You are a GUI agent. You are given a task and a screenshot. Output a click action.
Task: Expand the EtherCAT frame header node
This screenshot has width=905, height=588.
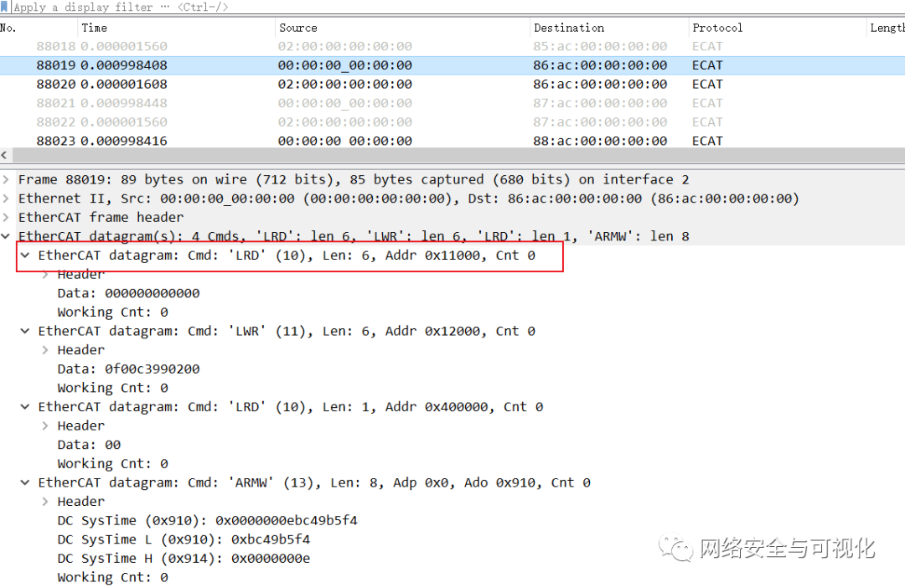click(x=6, y=217)
